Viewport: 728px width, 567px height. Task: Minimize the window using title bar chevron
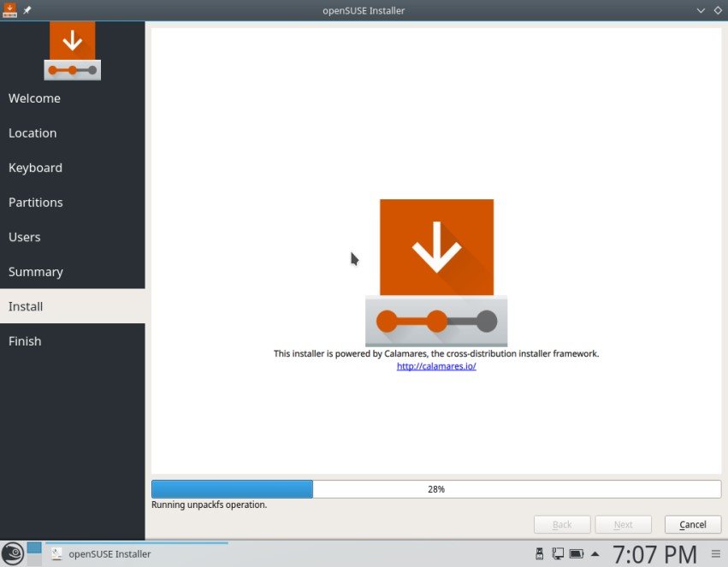click(x=701, y=10)
